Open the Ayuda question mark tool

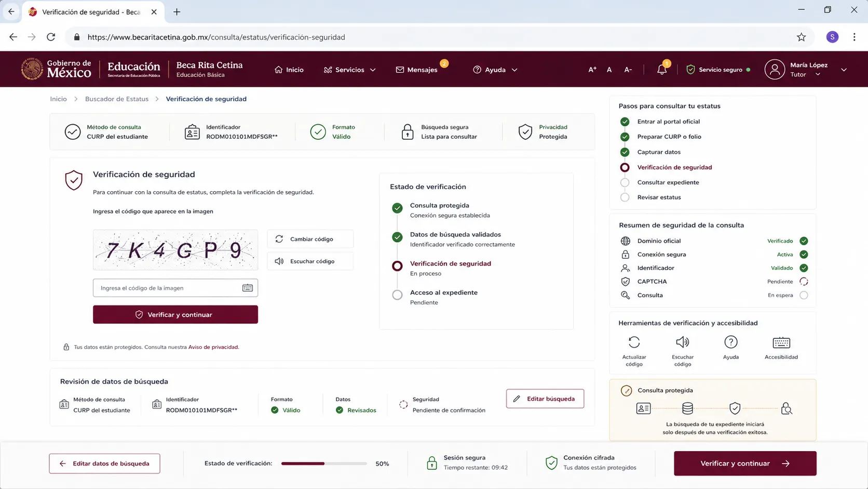(x=730, y=342)
